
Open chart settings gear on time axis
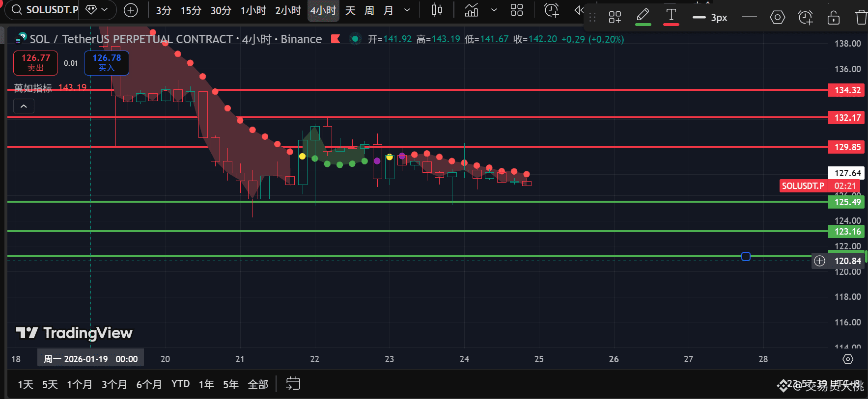848,359
